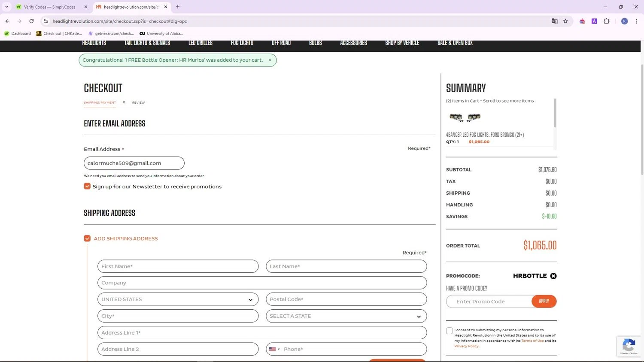
Task: Open the reCAPTCHA badge
Action: [629, 346]
